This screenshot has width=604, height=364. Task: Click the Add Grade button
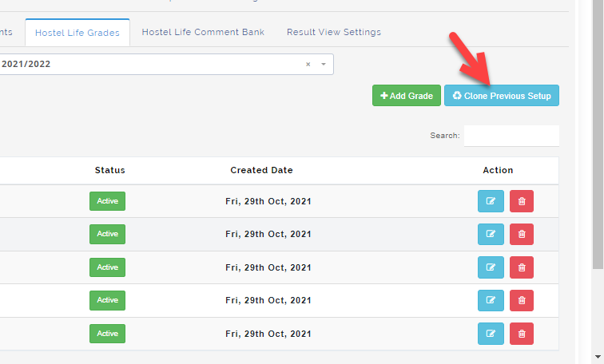pyautogui.click(x=407, y=96)
